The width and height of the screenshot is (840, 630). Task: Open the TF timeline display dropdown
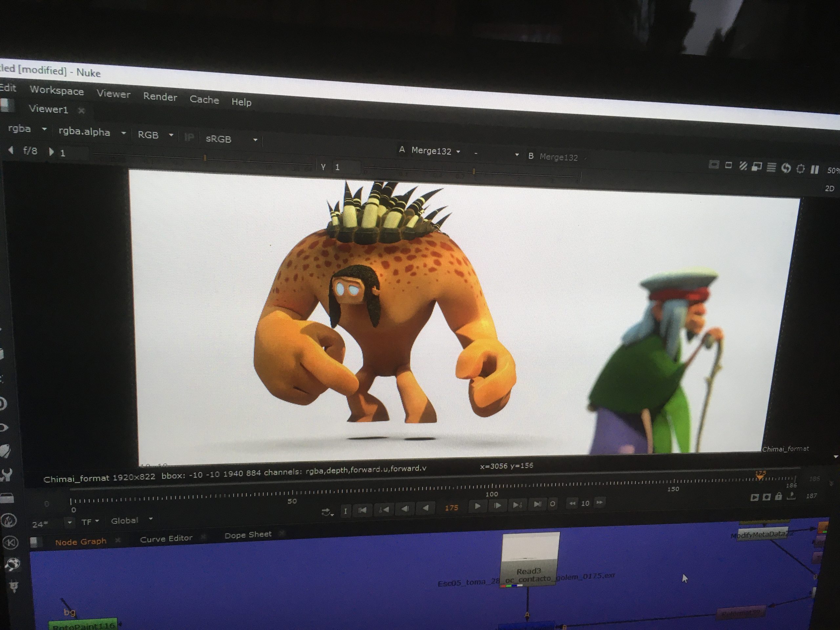point(90,522)
